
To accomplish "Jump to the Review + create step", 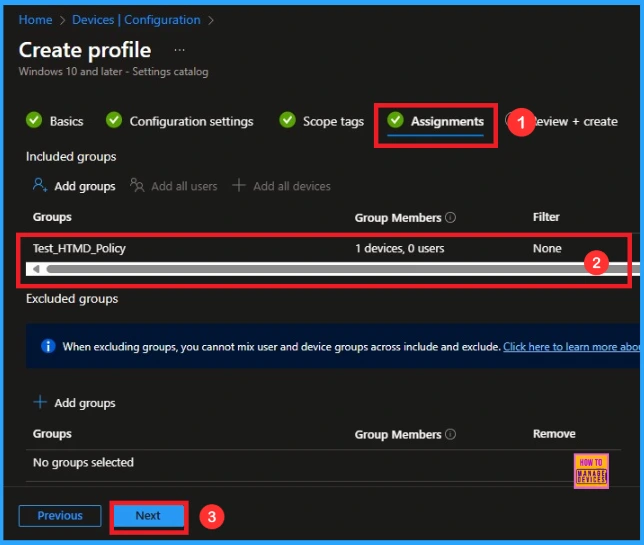I will pyautogui.click(x=575, y=122).
